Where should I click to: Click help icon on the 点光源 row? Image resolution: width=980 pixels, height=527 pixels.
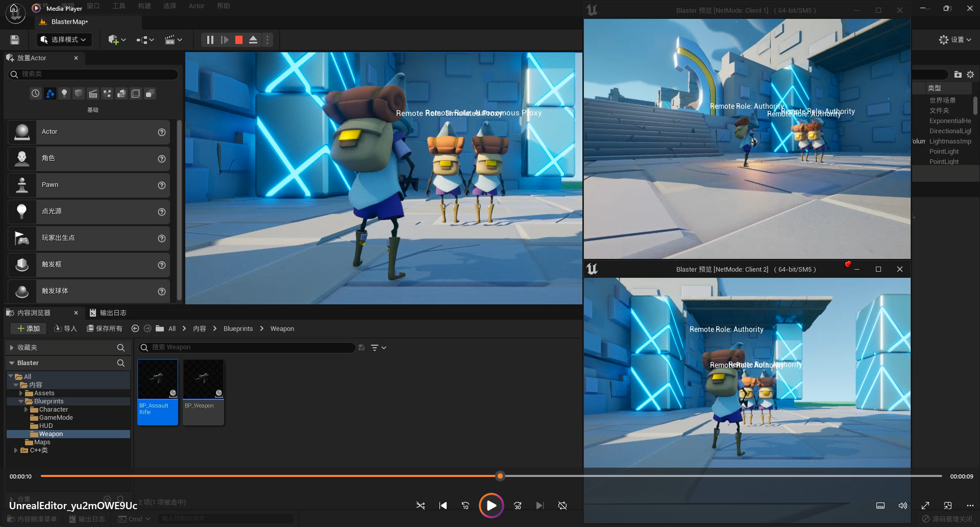[x=162, y=212]
